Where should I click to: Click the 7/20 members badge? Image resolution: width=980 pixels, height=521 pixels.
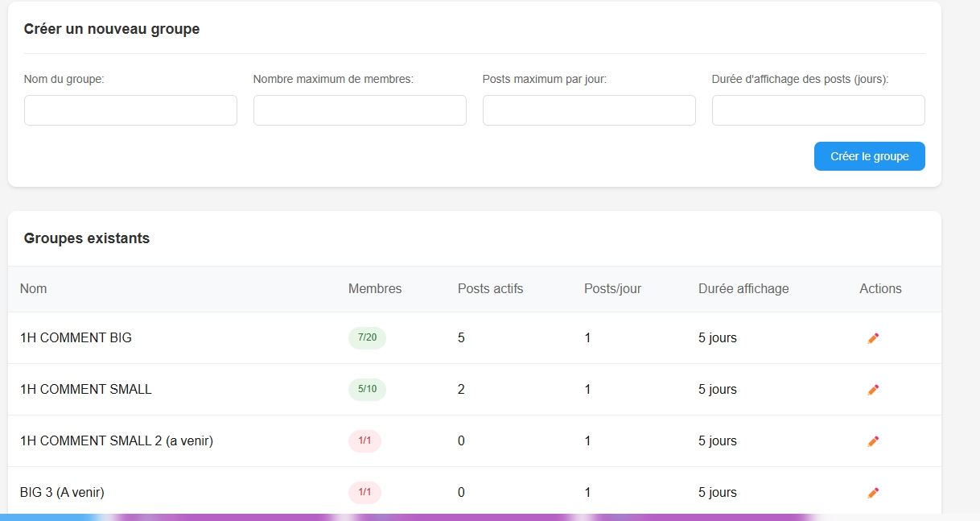(367, 338)
